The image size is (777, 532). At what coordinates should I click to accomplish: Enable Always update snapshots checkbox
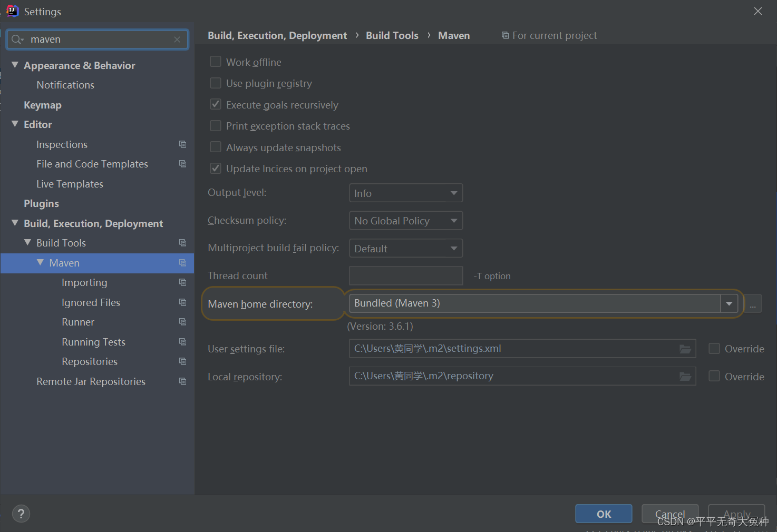click(215, 147)
